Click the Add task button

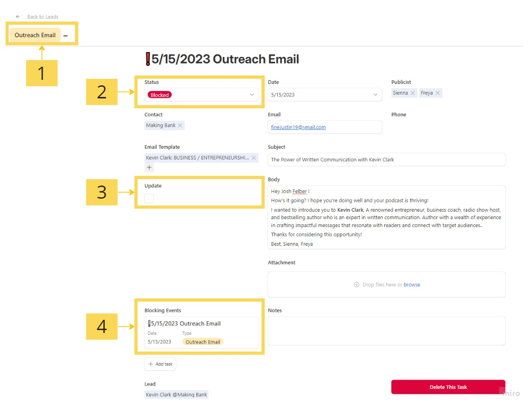tap(160, 364)
